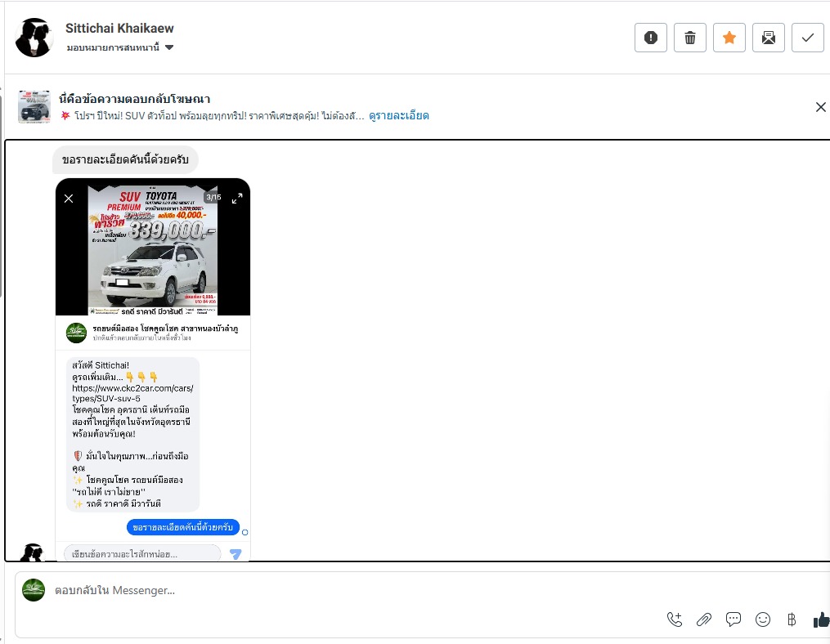830x644 pixels.
Task: Mark conversation as spam using exclamation icon
Action: (x=651, y=38)
